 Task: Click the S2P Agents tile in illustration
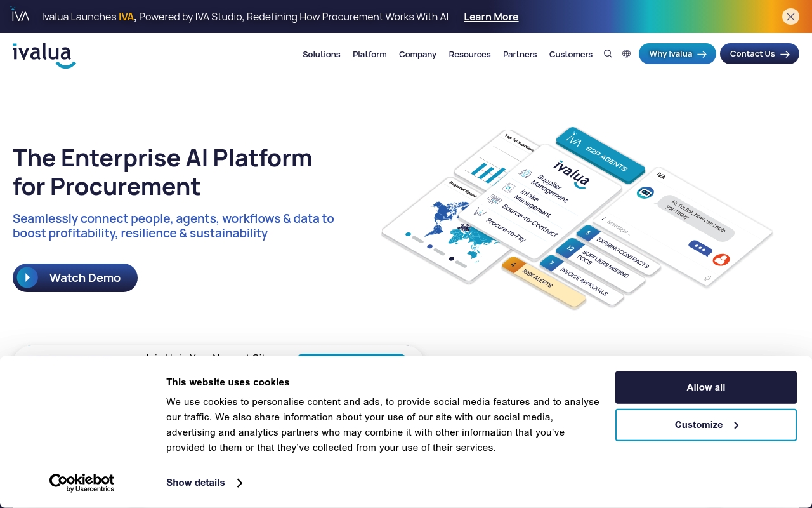tap(599, 154)
